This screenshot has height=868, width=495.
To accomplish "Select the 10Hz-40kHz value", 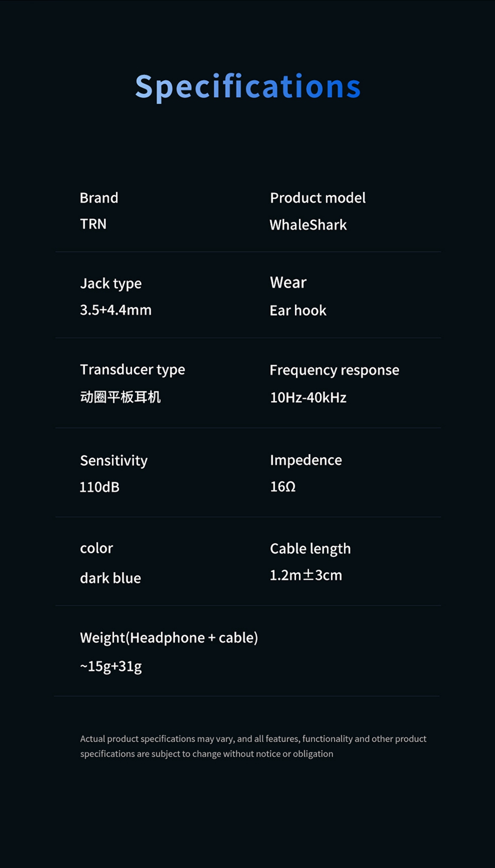I will click(x=308, y=397).
